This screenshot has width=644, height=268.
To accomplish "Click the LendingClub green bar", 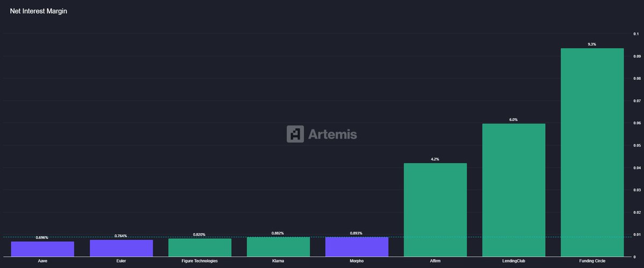I will [x=514, y=190].
